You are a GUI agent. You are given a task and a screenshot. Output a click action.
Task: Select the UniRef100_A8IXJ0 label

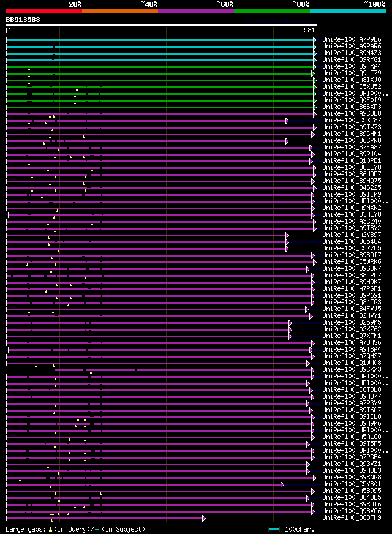coord(352,80)
